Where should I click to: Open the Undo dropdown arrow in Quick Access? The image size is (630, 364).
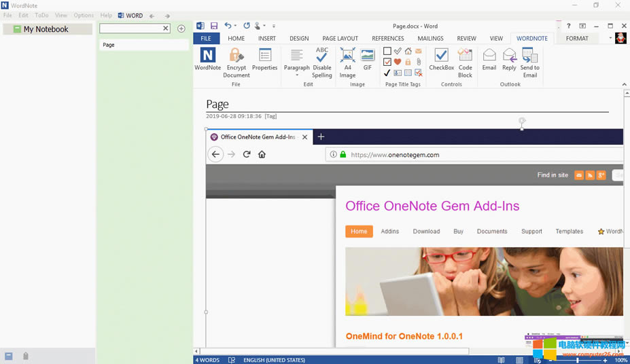(x=236, y=26)
